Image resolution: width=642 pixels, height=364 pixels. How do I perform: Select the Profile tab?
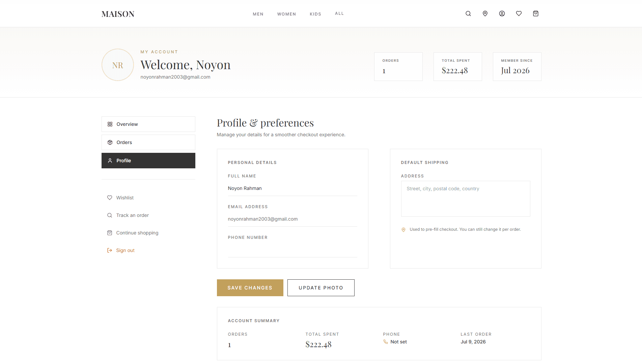tap(148, 161)
